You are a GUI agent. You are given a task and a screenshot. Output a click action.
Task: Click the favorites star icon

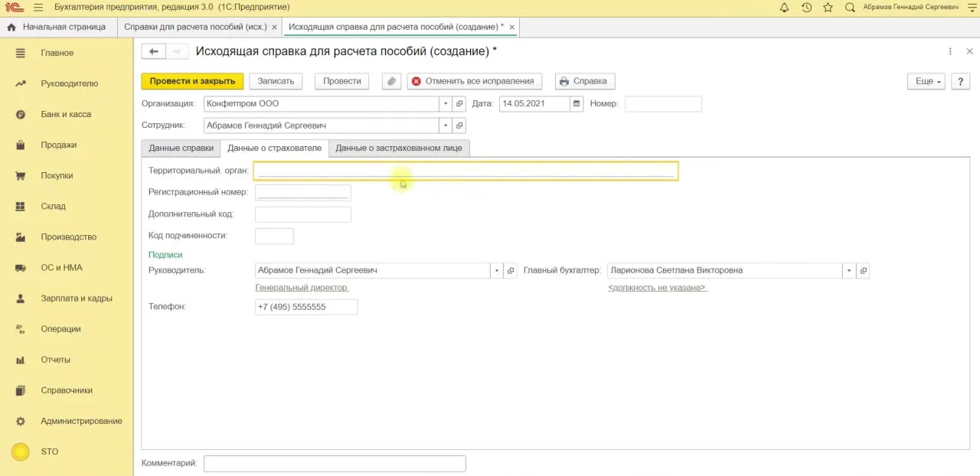tap(828, 8)
